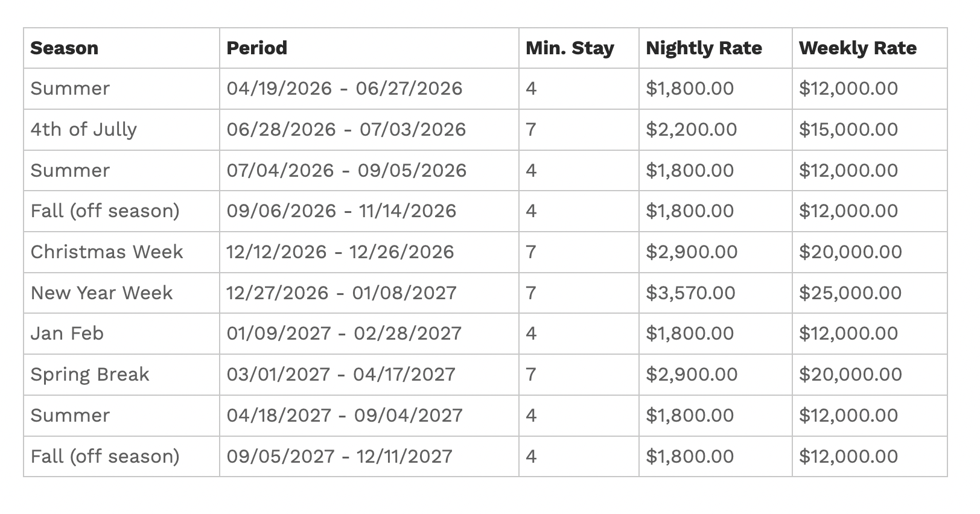Image resolution: width=980 pixels, height=514 pixels.
Task: Click the $25,000.00 weekly rate cell
Action: pos(870,293)
